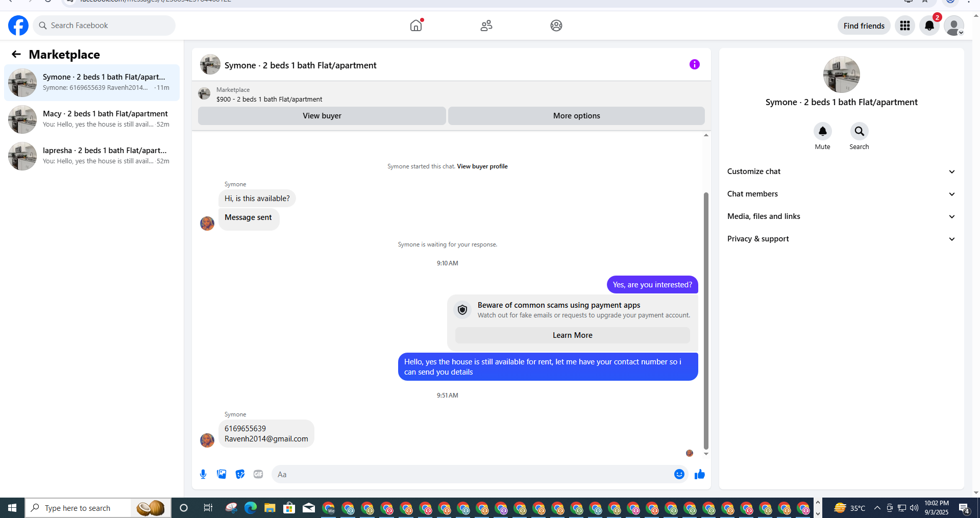The width and height of the screenshot is (980, 518).
Task: Open the lapresha conversation in list
Action: (92, 156)
